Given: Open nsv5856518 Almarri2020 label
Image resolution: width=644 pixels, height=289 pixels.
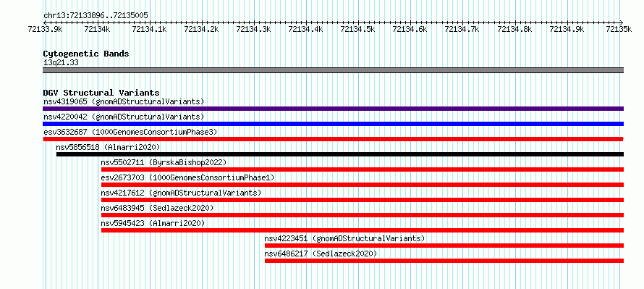Looking at the screenshot, I should 108,147.
